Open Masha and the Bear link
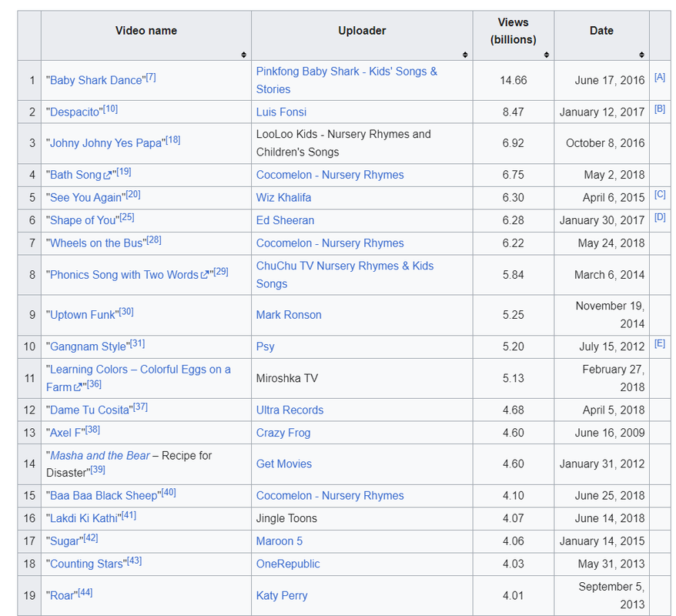 click(100, 456)
